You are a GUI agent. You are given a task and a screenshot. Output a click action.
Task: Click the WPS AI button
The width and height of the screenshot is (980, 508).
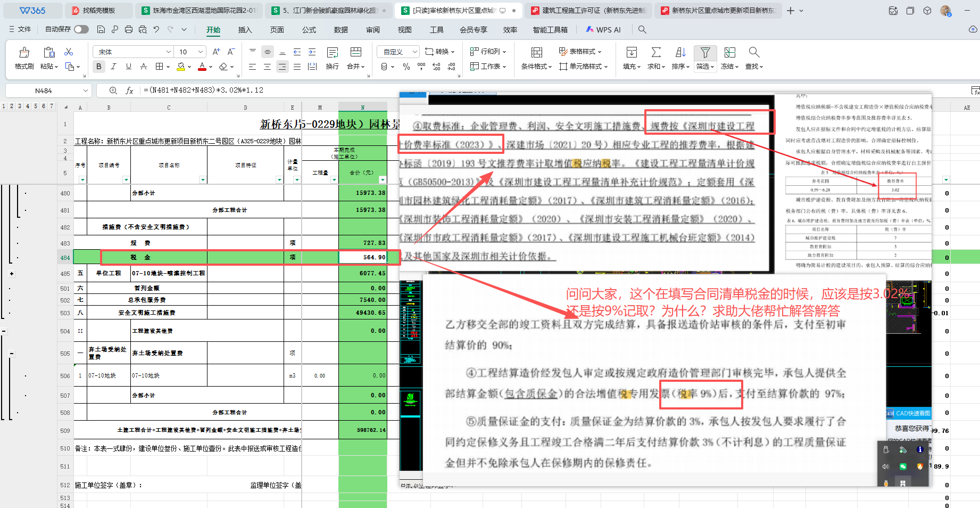coord(603,30)
